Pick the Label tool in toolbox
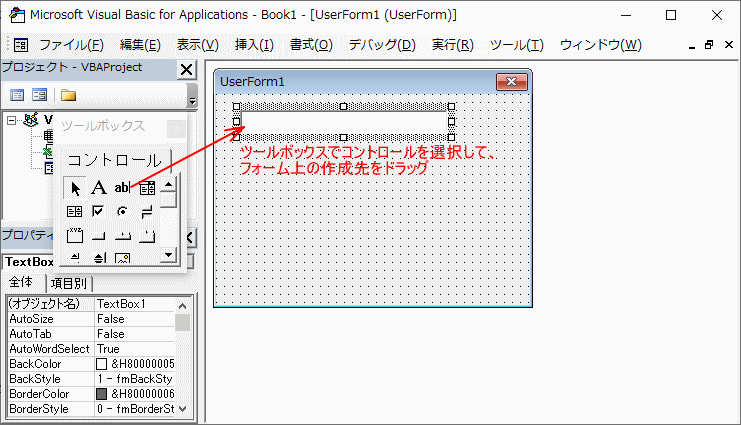Screen dimensions: 741x425 [x=99, y=188]
